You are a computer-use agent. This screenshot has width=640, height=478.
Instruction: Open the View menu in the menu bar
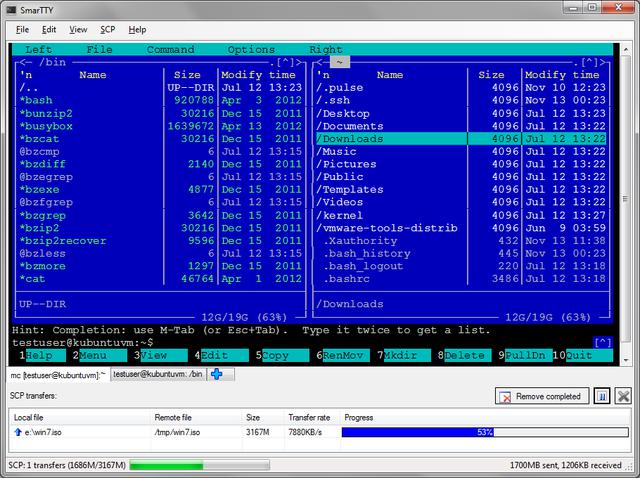pyautogui.click(x=78, y=30)
